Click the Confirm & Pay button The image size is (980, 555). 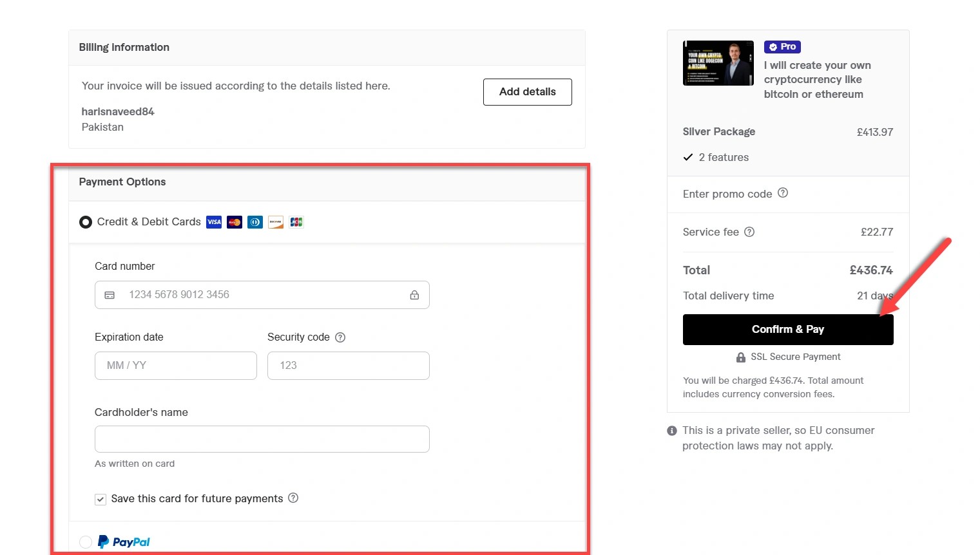[787, 330]
